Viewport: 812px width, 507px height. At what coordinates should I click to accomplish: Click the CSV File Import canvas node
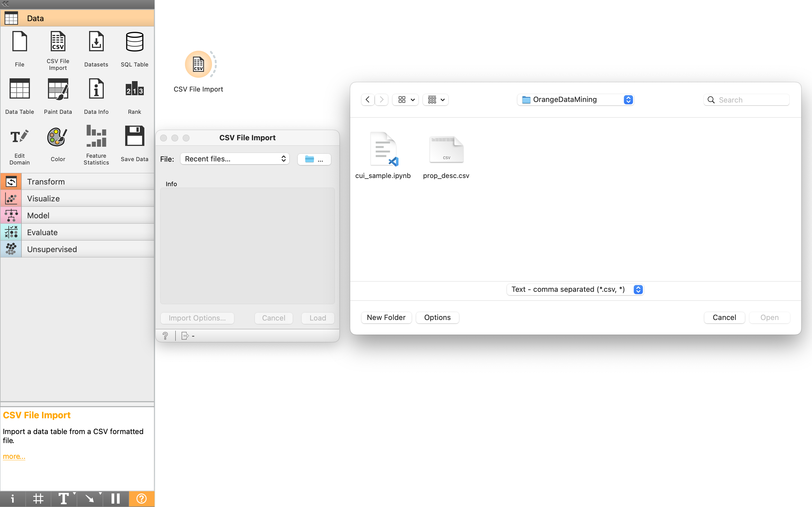198,65
